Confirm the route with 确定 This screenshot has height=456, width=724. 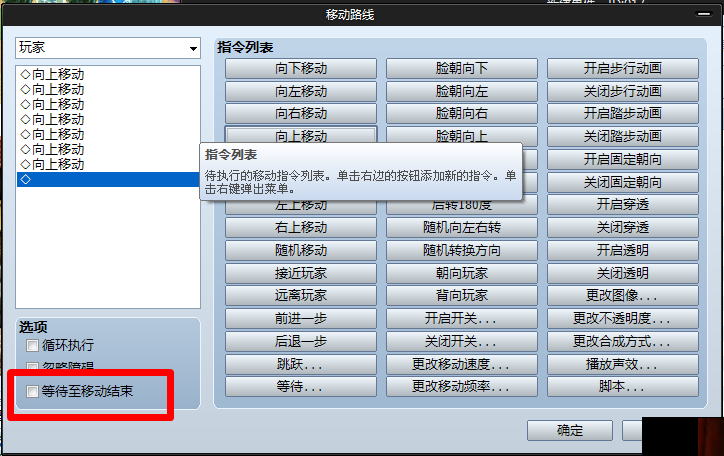(570, 431)
